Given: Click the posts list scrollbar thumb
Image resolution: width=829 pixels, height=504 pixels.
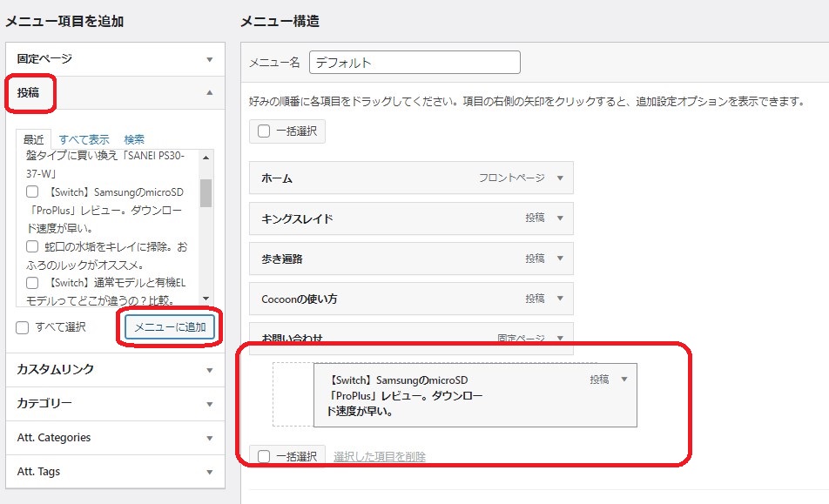Looking at the screenshot, I should point(206,193).
